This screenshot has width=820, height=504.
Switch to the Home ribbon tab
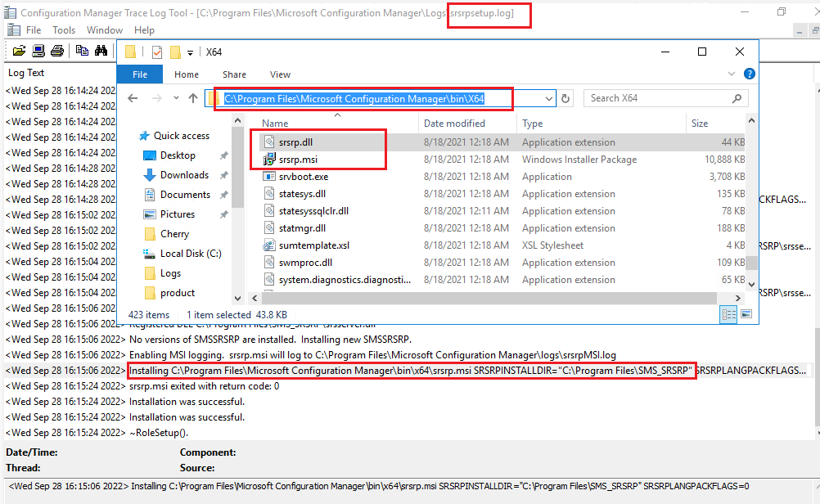(187, 74)
